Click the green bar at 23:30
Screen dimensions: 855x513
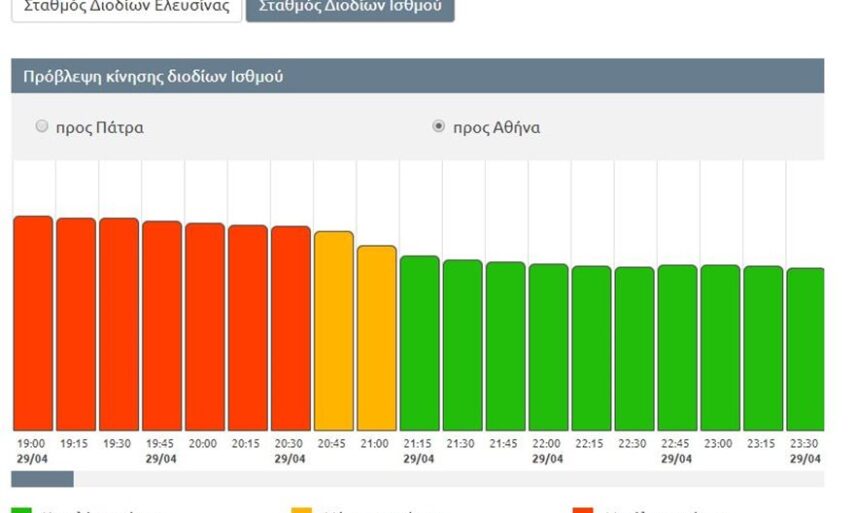click(805, 349)
